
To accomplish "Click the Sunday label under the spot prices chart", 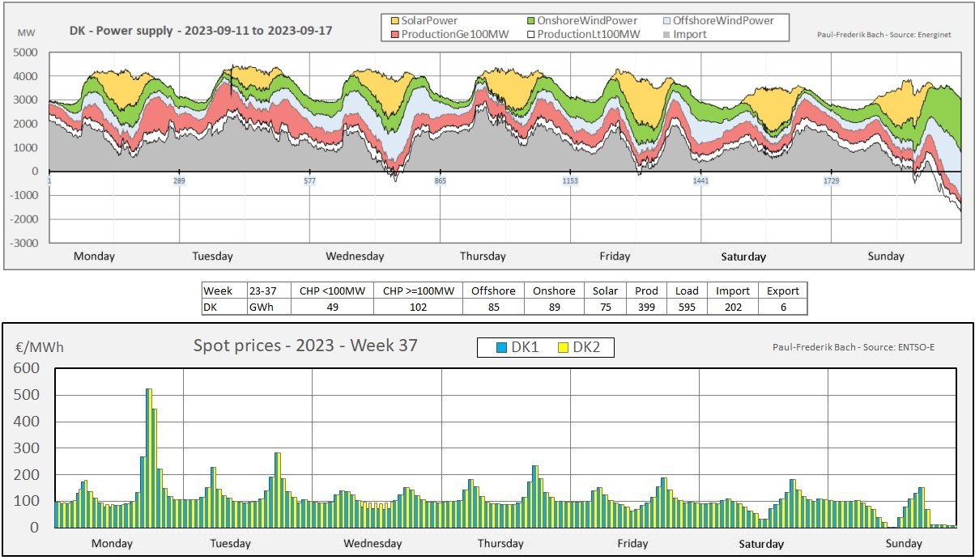I will [903, 544].
